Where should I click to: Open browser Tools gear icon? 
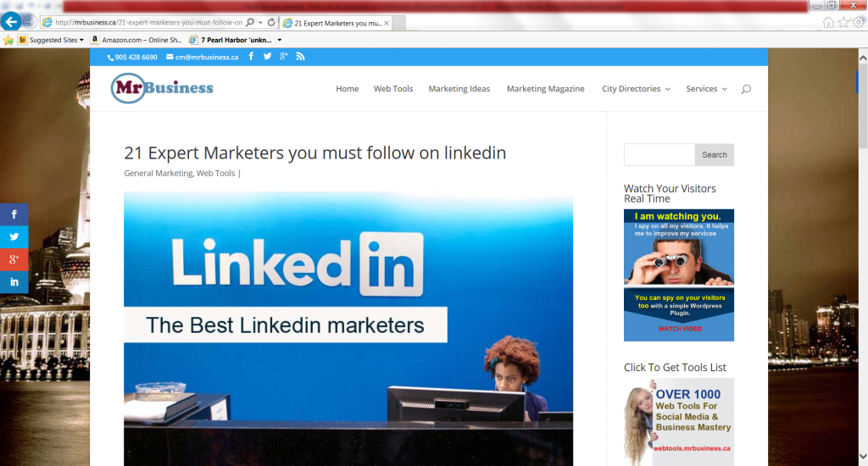(x=858, y=22)
